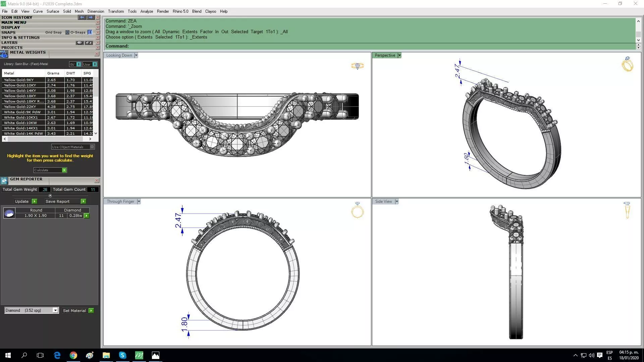644x362 pixels.
Task: Click the Icon History forward arrow
Action: [x=91, y=17]
